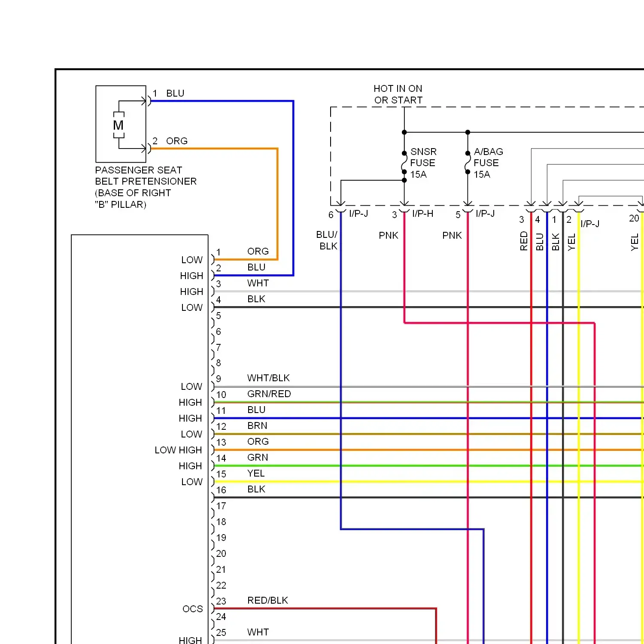Image resolution: width=644 pixels, height=644 pixels.
Task: Click the 'GRN' label at pin 14
Action: pos(258,458)
